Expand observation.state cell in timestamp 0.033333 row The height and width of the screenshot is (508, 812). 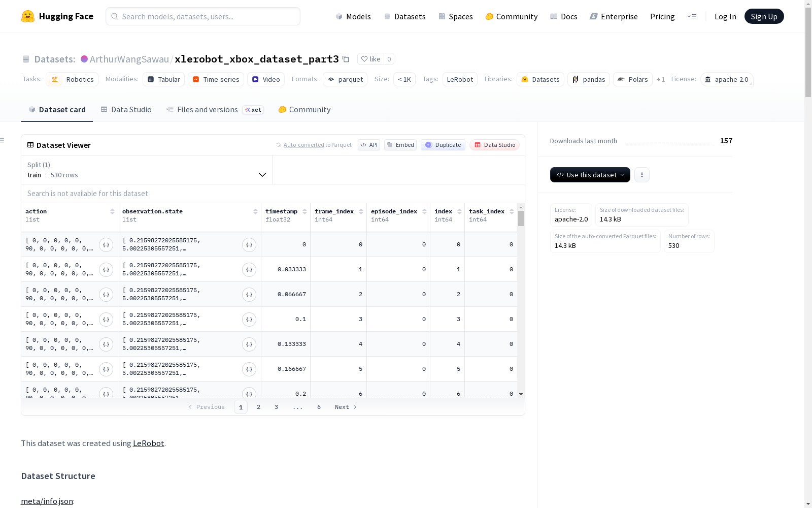(x=249, y=270)
